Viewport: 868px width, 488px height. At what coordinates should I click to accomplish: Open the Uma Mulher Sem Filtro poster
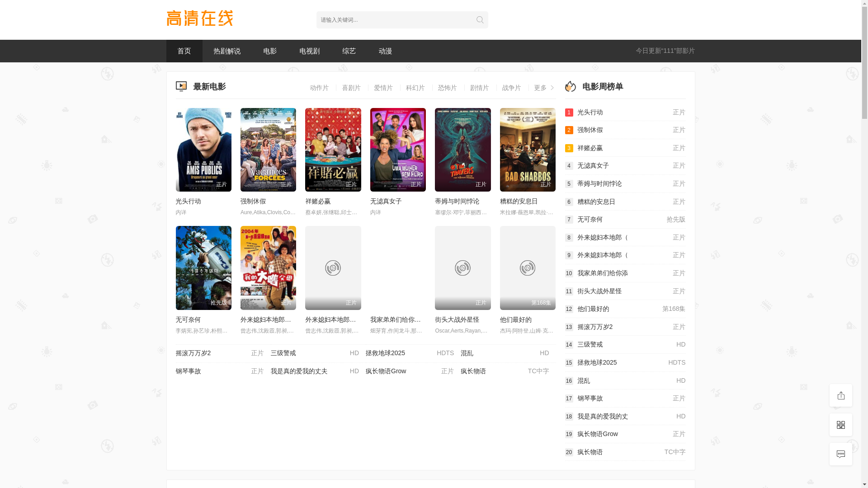pyautogui.click(x=398, y=150)
